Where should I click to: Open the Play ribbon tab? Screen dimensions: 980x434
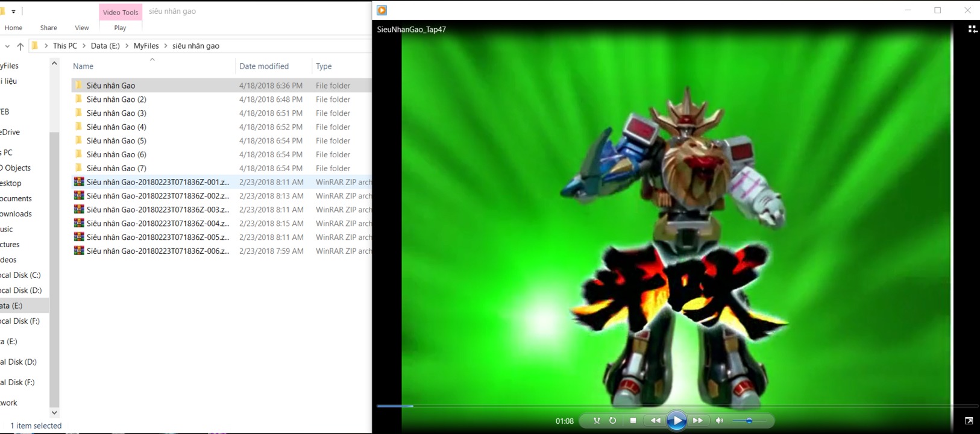point(120,28)
